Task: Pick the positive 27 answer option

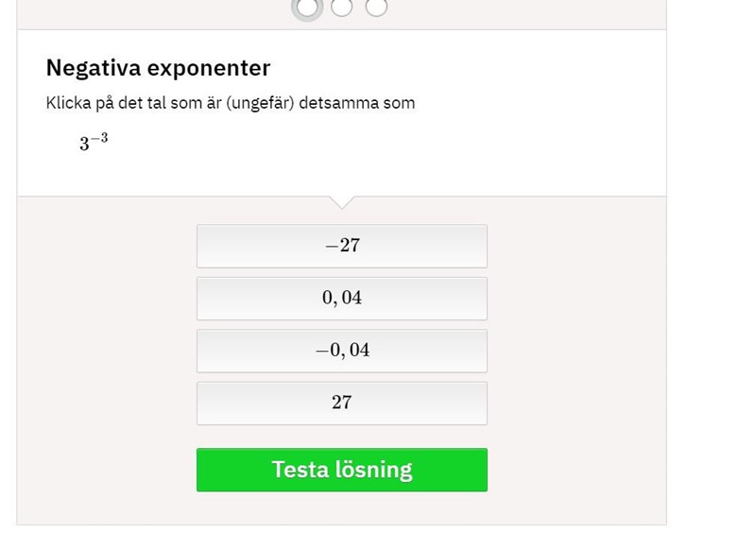Action: coord(342,403)
